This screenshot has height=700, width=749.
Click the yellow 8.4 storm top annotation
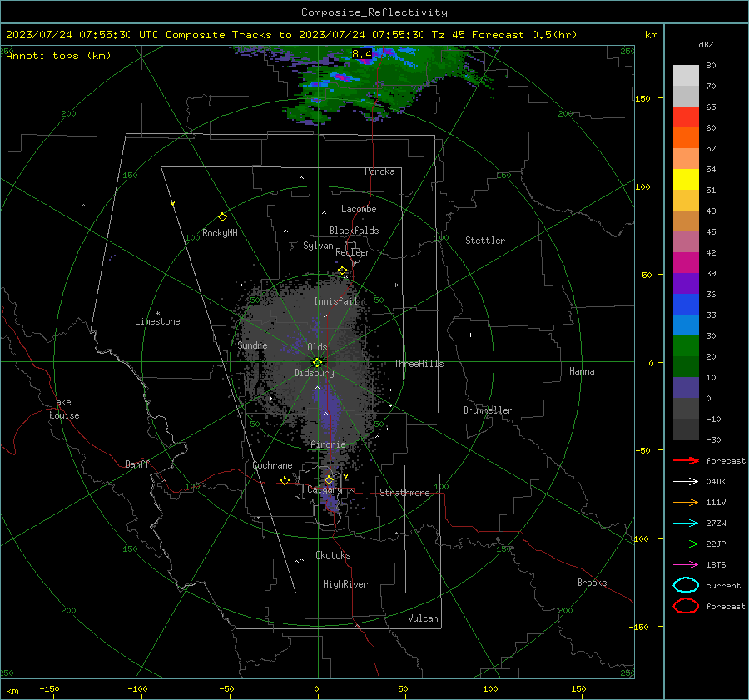362,54
